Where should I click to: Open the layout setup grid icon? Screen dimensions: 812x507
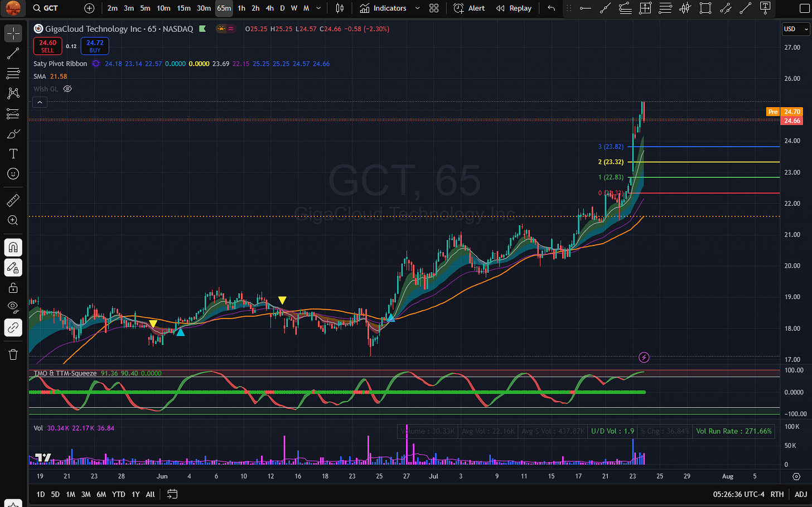434,8
